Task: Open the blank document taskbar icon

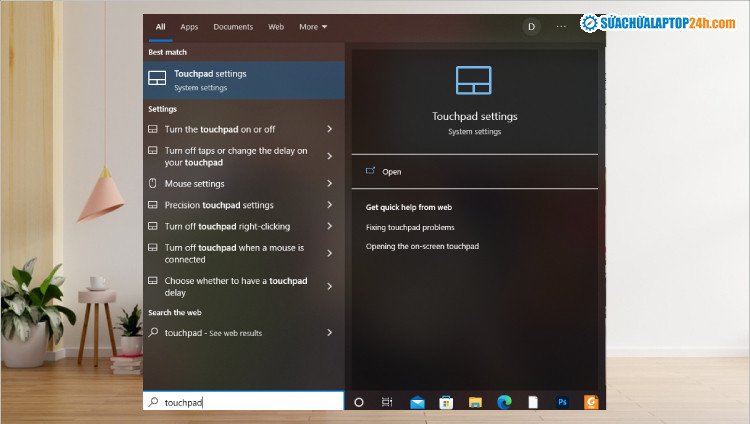Action: [533, 402]
